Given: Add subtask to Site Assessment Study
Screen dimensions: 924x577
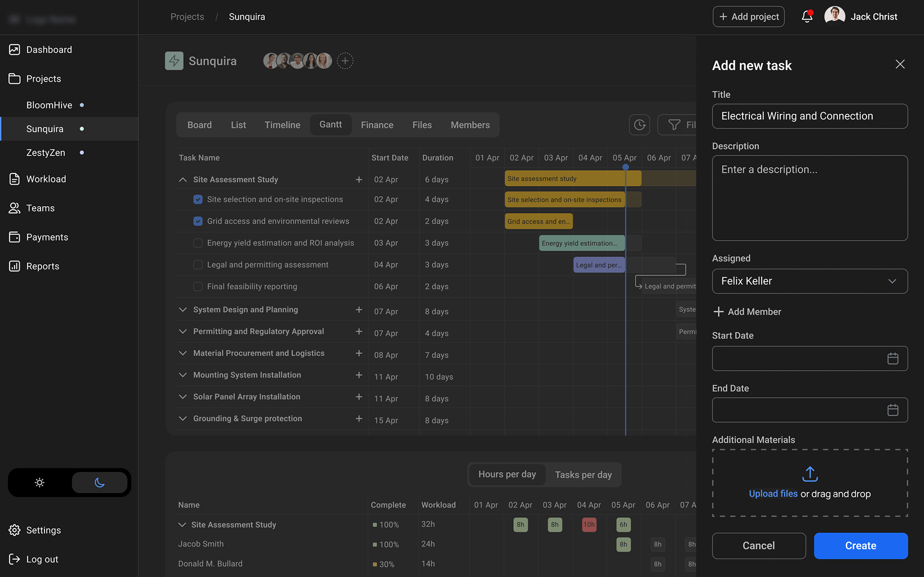Looking at the screenshot, I should pyautogui.click(x=359, y=179).
